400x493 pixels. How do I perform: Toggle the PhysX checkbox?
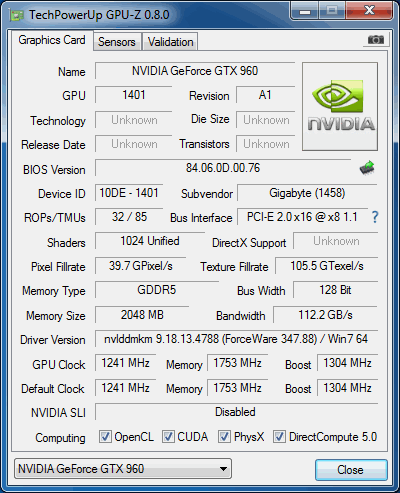click(224, 437)
